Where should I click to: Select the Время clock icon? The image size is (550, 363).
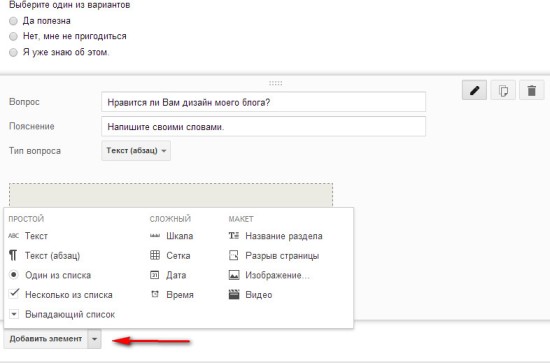coord(155,294)
